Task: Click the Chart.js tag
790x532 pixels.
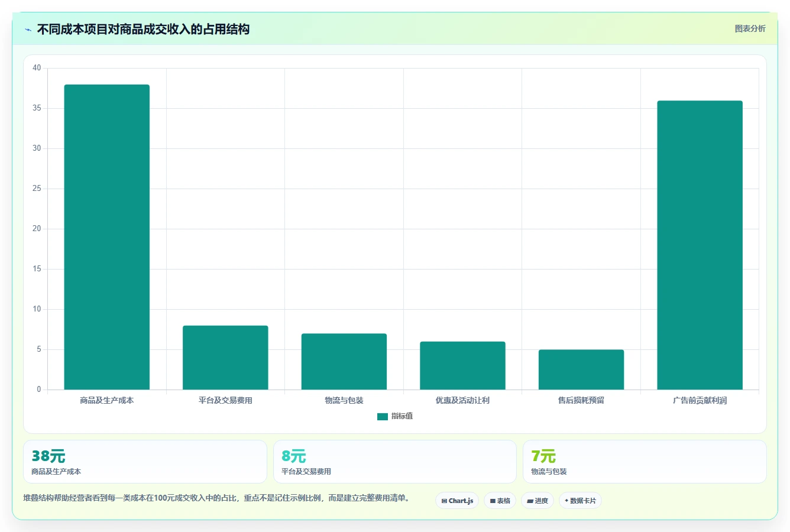Action: click(x=457, y=501)
